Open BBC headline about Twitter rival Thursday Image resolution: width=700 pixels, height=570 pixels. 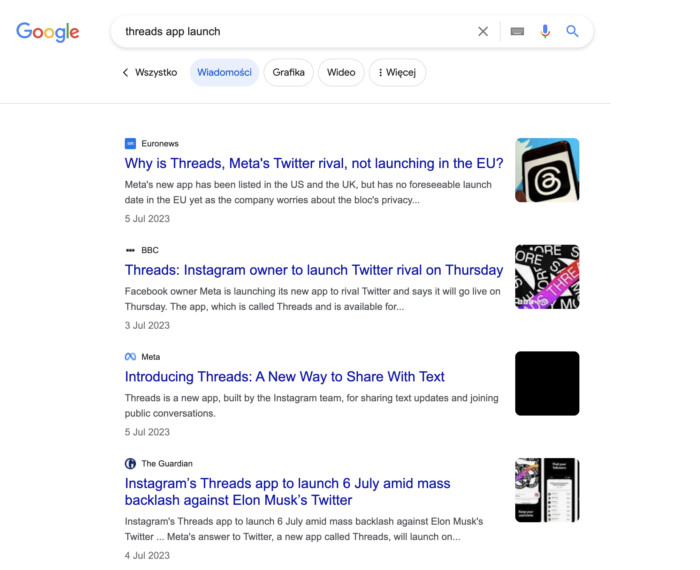[314, 270]
